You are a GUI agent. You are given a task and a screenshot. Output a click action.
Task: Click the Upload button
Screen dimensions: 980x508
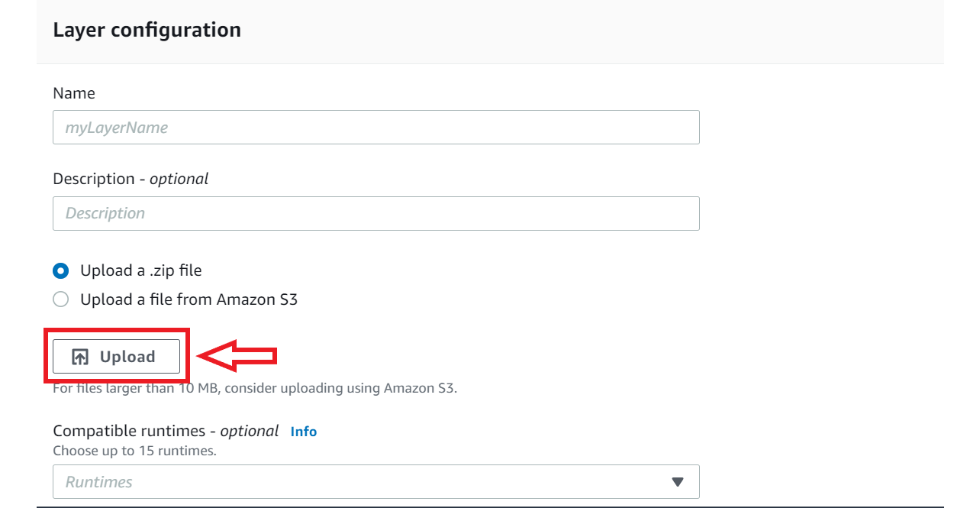pos(116,356)
